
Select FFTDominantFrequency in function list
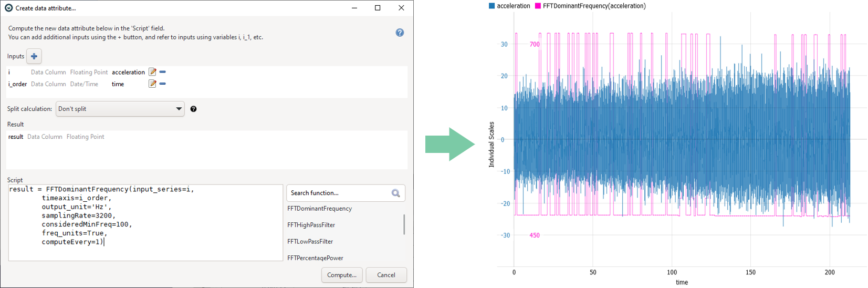click(319, 209)
